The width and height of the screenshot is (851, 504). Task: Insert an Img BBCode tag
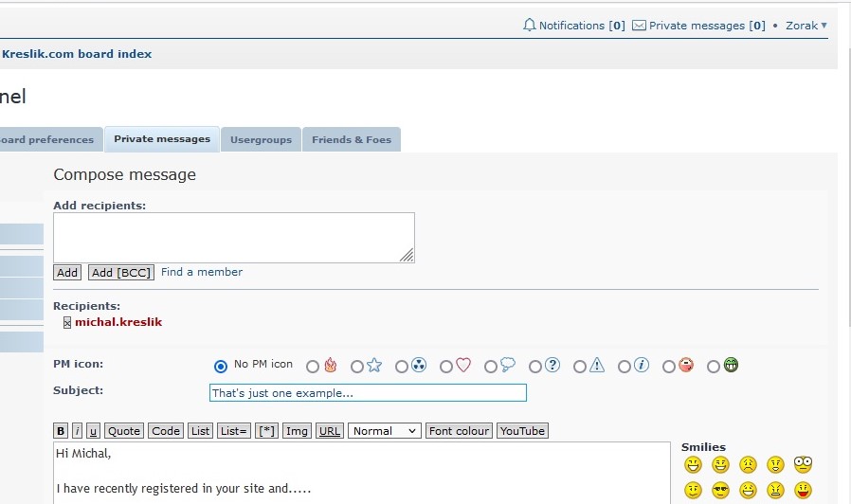pyautogui.click(x=297, y=431)
